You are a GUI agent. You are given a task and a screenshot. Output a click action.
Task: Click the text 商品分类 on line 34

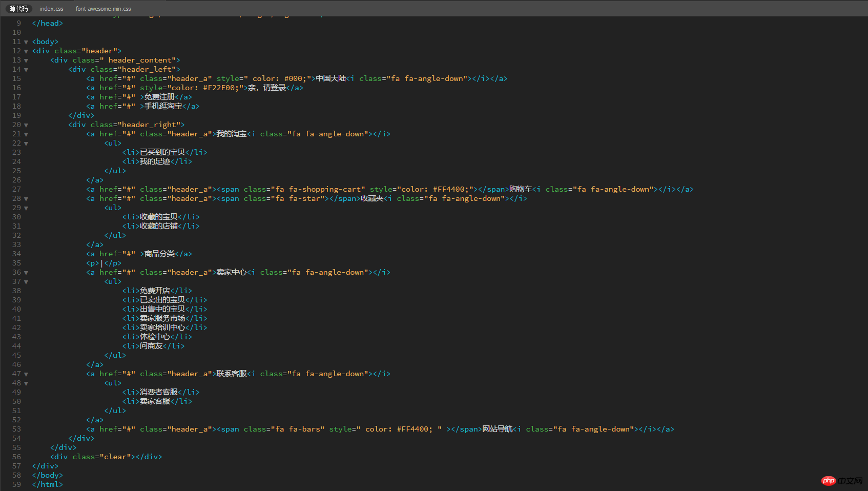159,254
